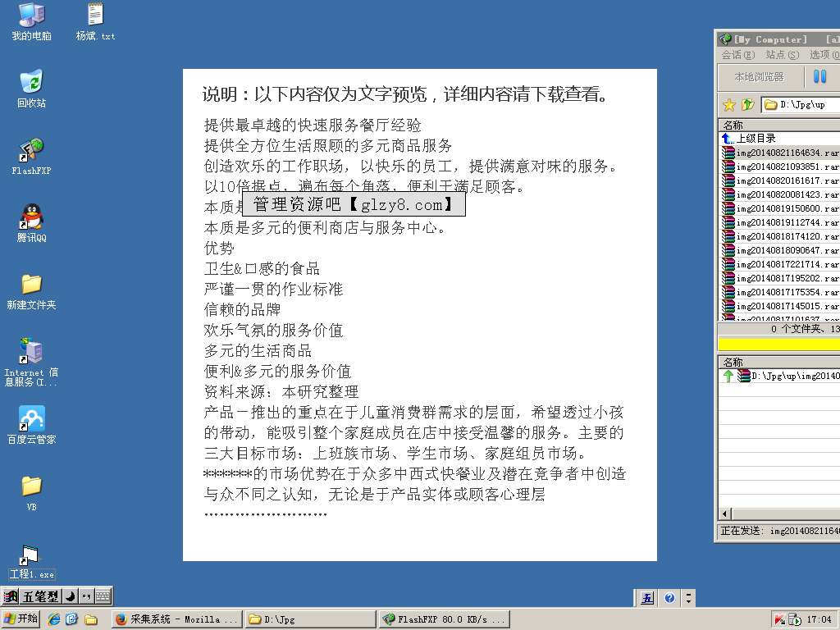Image resolution: width=840 pixels, height=630 pixels.
Task: Click the D:\Jpg\up path field
Action: click(801, 104)
